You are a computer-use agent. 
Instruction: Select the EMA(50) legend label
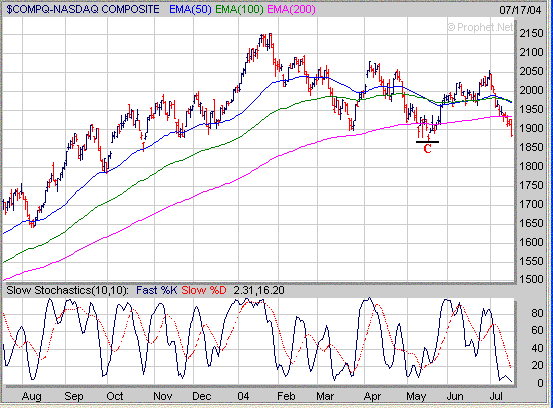190,9
